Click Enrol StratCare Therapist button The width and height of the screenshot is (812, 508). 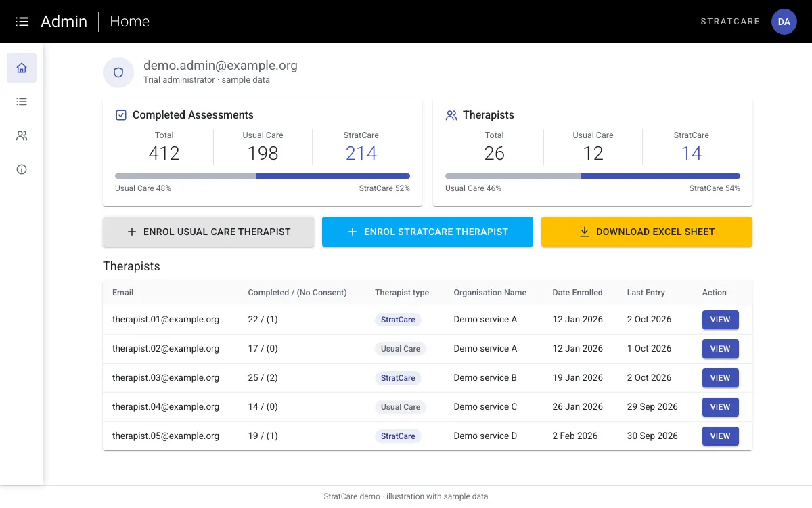tap(428, 232)
